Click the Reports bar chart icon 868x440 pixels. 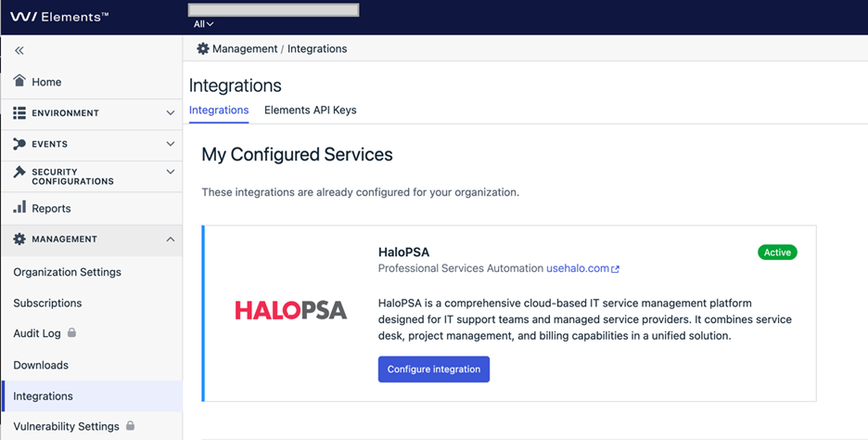(19, 207)
